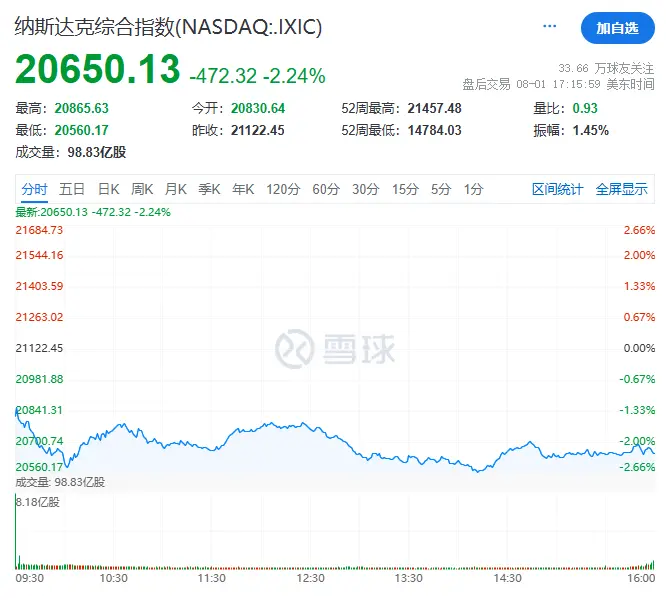The width and height of the screenshot is (666, 600).
Task: Select the 季K quarterly tab
Action: click(209, 189)
